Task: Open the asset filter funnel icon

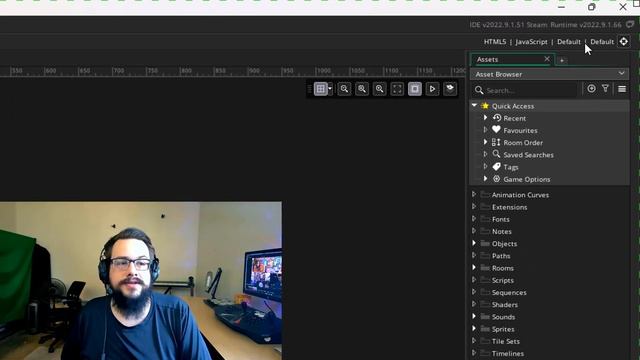Action: [x=605, y=89]
